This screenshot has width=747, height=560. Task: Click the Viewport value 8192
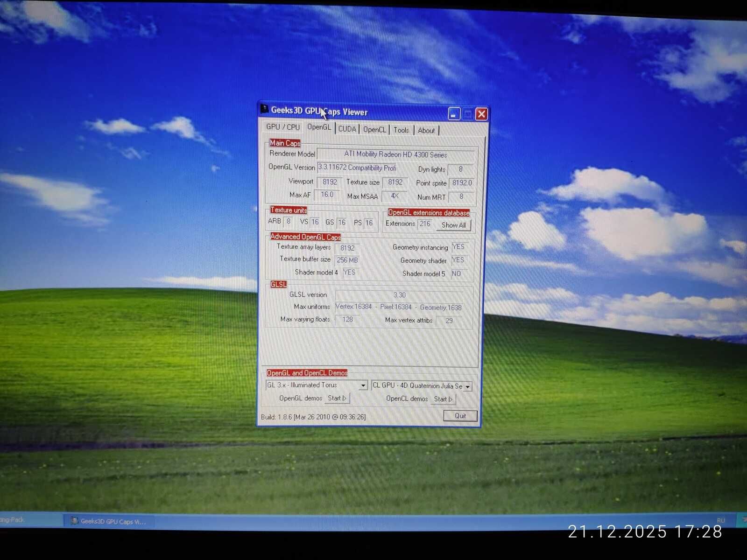tap(330, 182)
